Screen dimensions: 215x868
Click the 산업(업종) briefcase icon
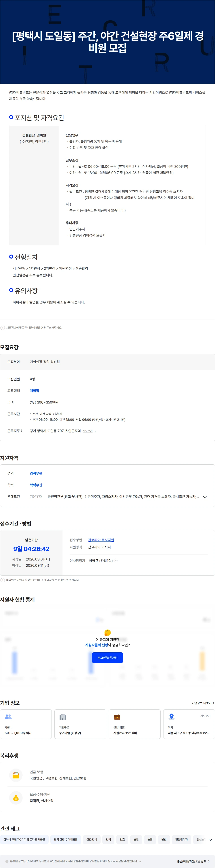(x=117, y=716)
